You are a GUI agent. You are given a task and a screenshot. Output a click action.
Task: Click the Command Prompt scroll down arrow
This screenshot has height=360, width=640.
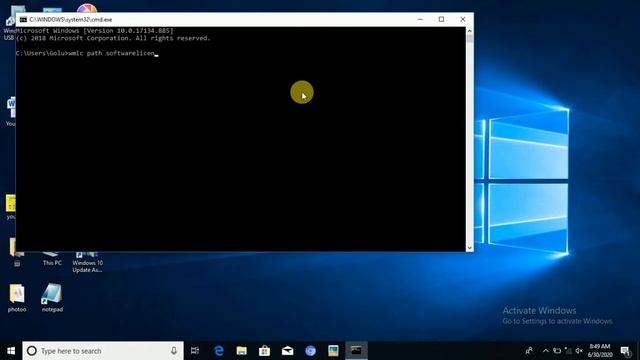click(469, 248)
